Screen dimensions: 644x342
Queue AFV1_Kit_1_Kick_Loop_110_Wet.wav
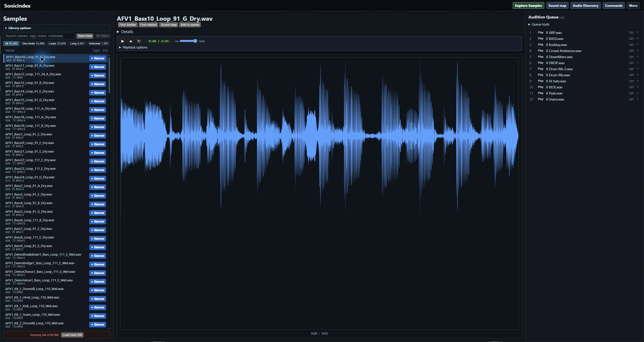[98, 307]
